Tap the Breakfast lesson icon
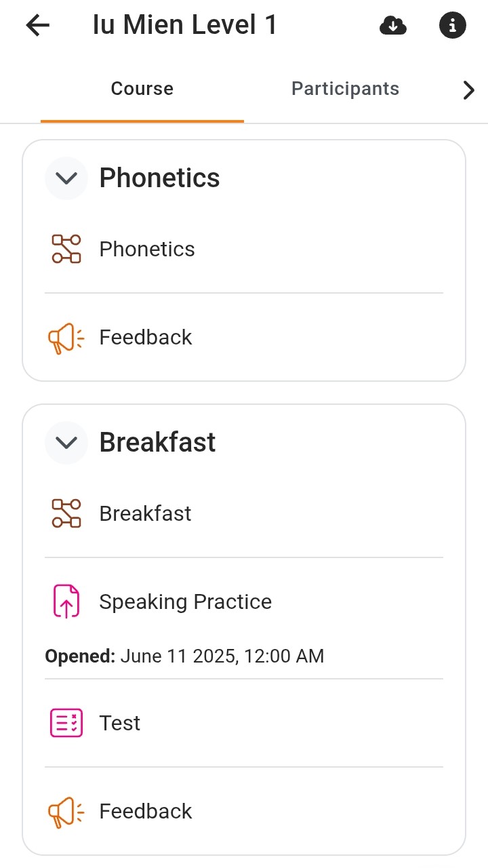488x868 pixels. [x=66, y=513]
